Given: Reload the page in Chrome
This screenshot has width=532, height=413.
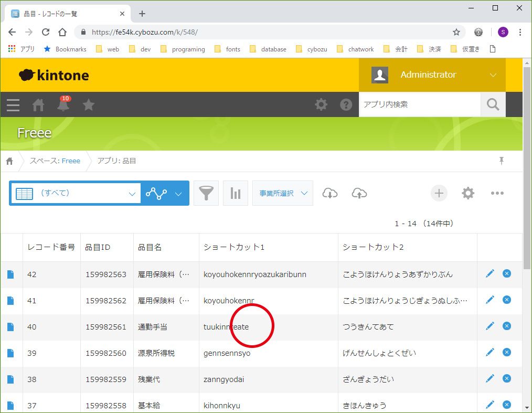Looking at the screenshot, I should pos(46,32).
